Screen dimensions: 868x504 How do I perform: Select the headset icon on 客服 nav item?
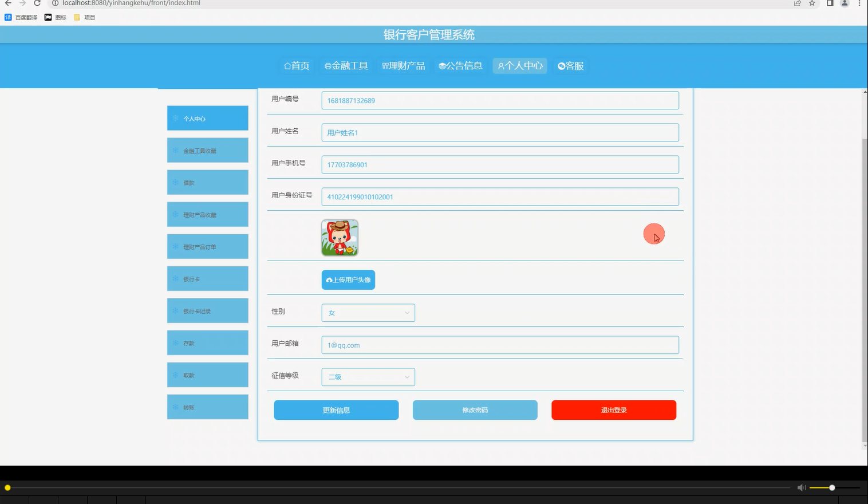pyautogui.click(x=562, y=65)
